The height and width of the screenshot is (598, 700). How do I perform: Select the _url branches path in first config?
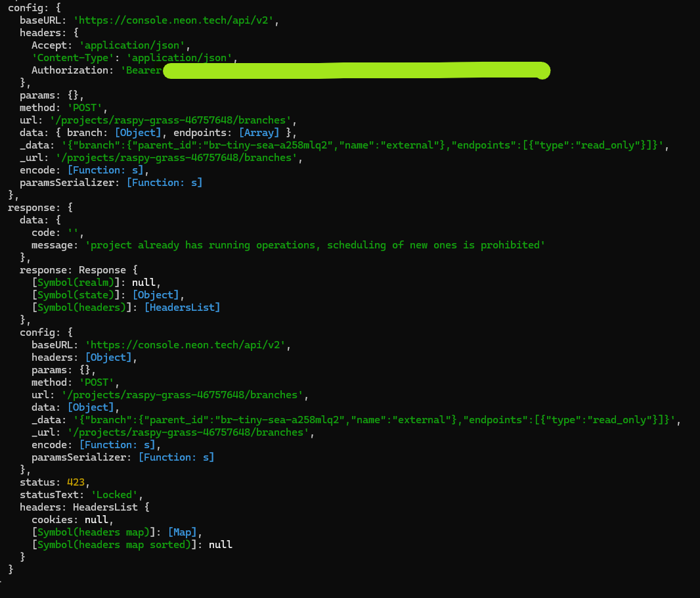[177, 158]
